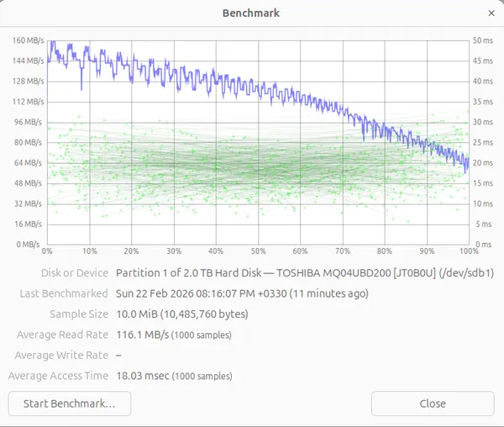
Task: Click the 70% x-axis label
Action: (x=343, y=251)
